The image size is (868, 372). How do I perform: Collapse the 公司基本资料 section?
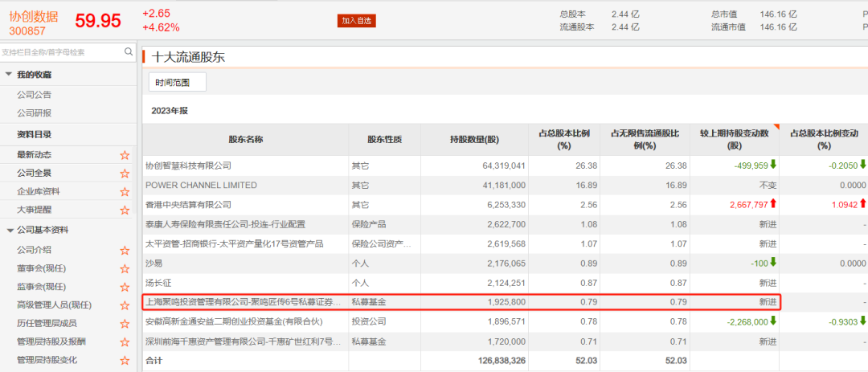coord(10,231)
